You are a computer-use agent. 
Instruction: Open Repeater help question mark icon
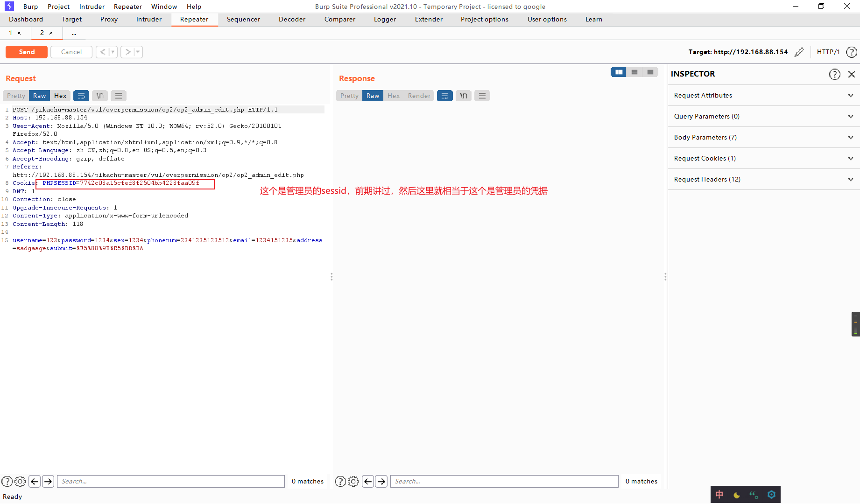852,52
